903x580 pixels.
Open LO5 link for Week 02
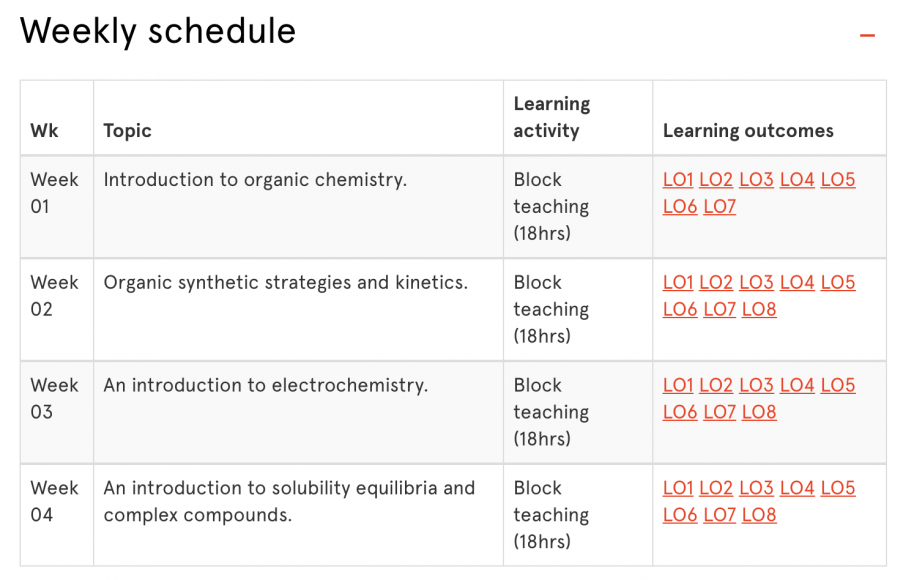click(837, 283)
